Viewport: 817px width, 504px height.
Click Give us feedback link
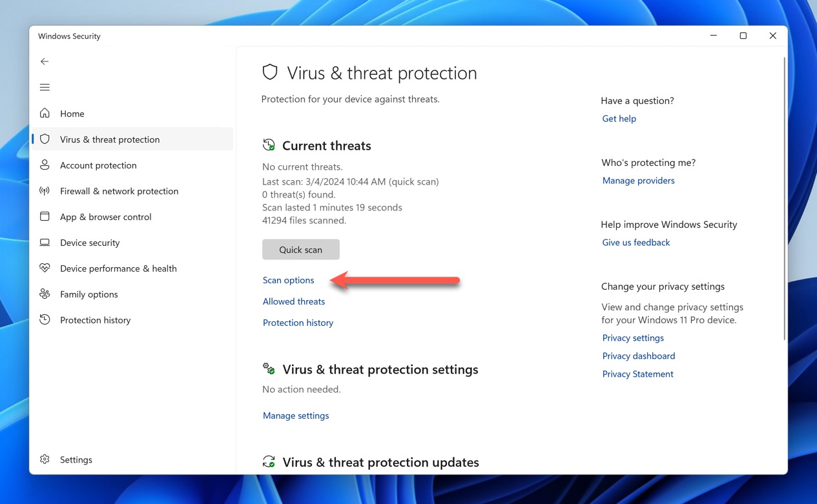[x=636, y=243]
